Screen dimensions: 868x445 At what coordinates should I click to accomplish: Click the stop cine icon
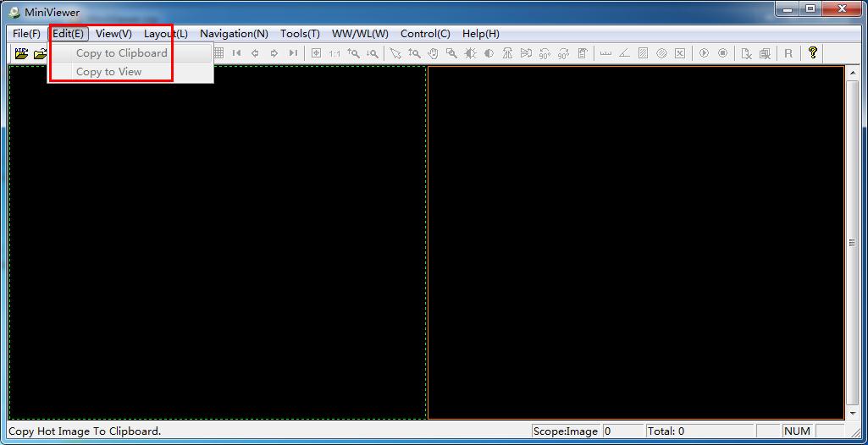point(722,53)
